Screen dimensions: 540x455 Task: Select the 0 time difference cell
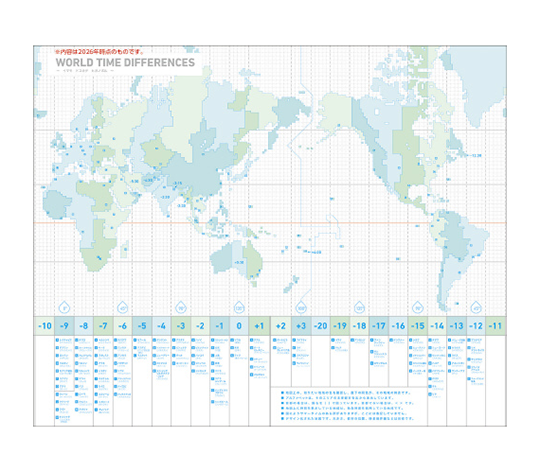tap(239, 326)
